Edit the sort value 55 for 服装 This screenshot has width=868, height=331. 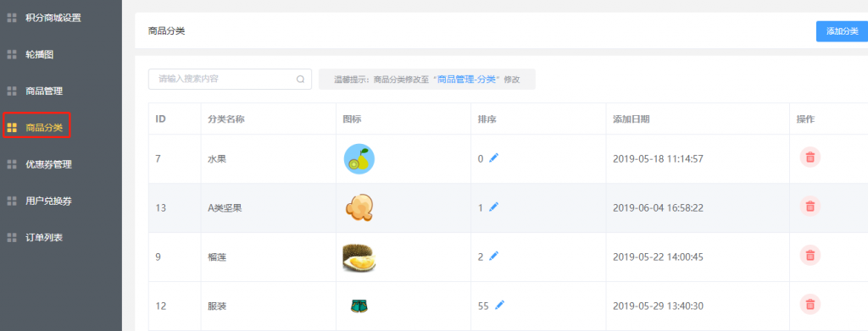tap(499, 305)
